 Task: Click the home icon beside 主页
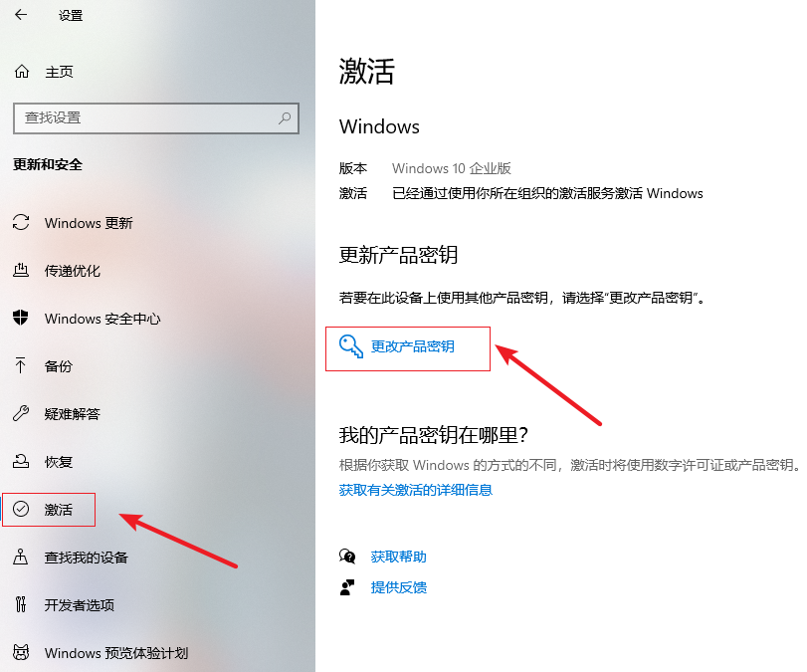(22, 72)
